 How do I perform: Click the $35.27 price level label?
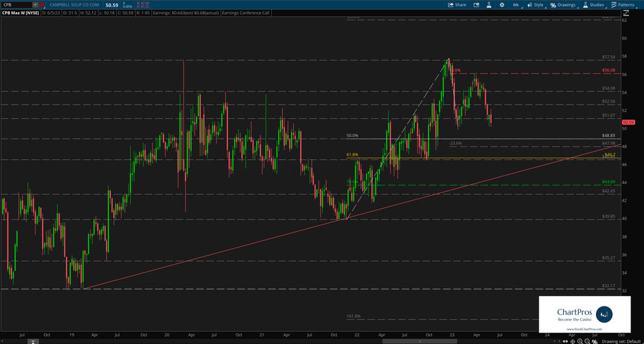click(x=609, y=258)
